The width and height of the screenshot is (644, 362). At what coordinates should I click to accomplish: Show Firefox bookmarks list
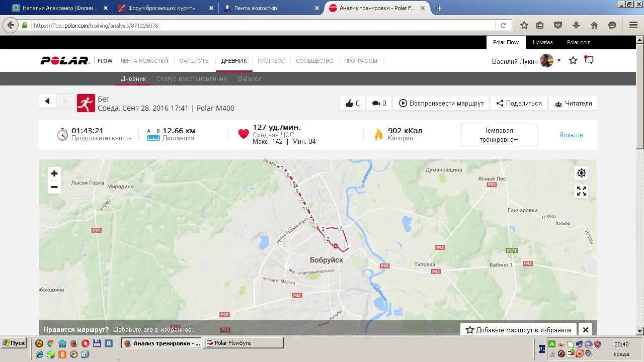(x=540, y=25)
